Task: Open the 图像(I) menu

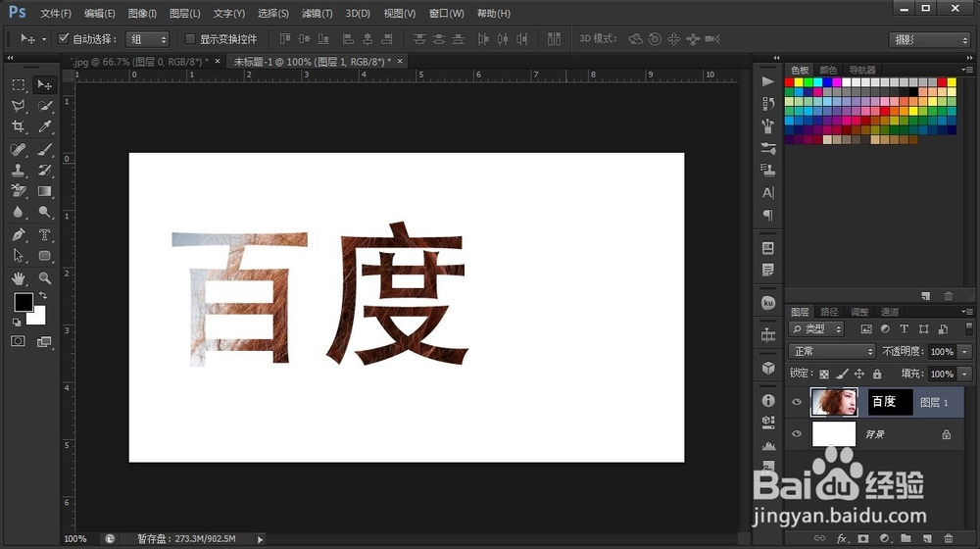Action: click(142, 13)
